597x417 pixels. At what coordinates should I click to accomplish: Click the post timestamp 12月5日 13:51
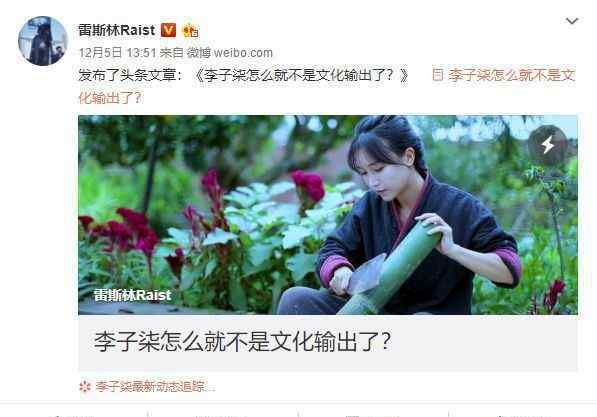pyautogui.click(x=118, y=53)
